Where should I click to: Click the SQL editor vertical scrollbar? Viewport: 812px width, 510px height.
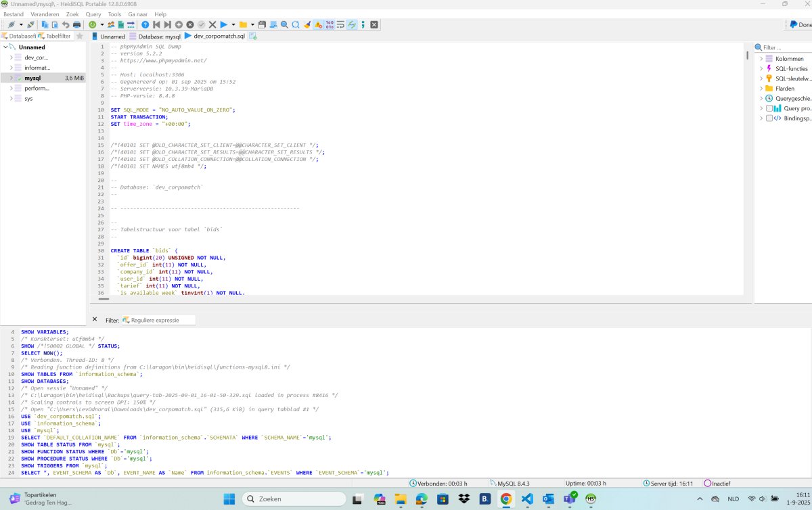click(x=748, y=169)
